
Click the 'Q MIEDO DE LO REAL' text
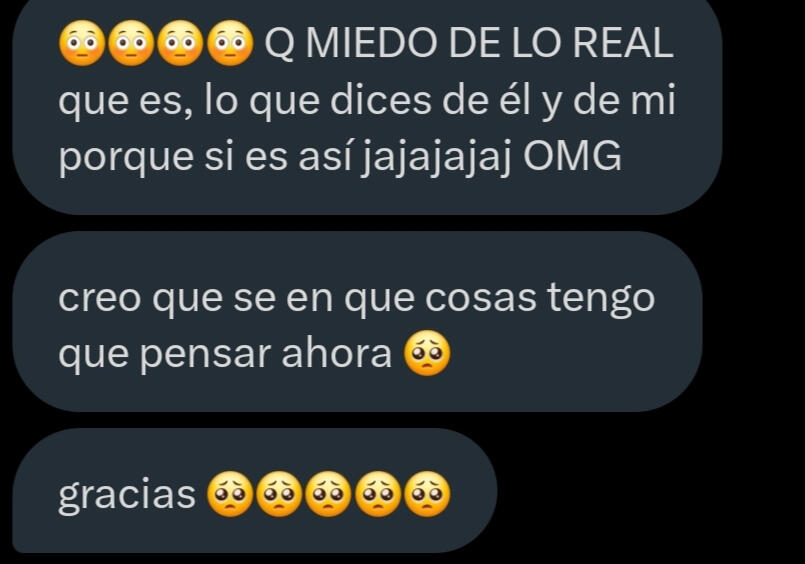click(x=469, y=43)
